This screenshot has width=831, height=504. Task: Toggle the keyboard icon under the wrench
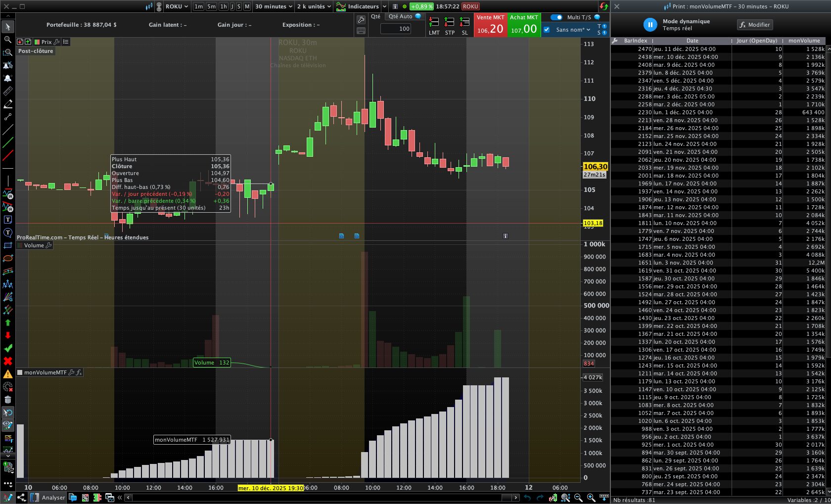pyautogui.click(x=361, y=31)
